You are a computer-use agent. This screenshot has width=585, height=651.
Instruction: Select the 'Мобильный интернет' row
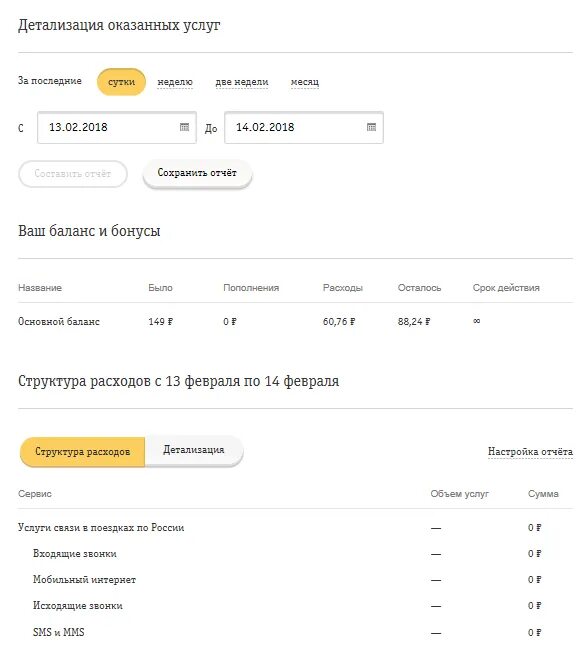pos(296,580)
